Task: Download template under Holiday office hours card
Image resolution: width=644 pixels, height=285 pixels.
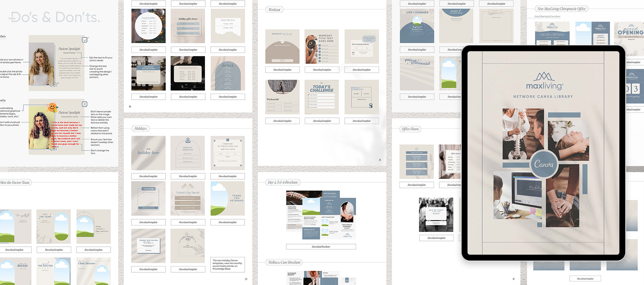Action: 188,50
